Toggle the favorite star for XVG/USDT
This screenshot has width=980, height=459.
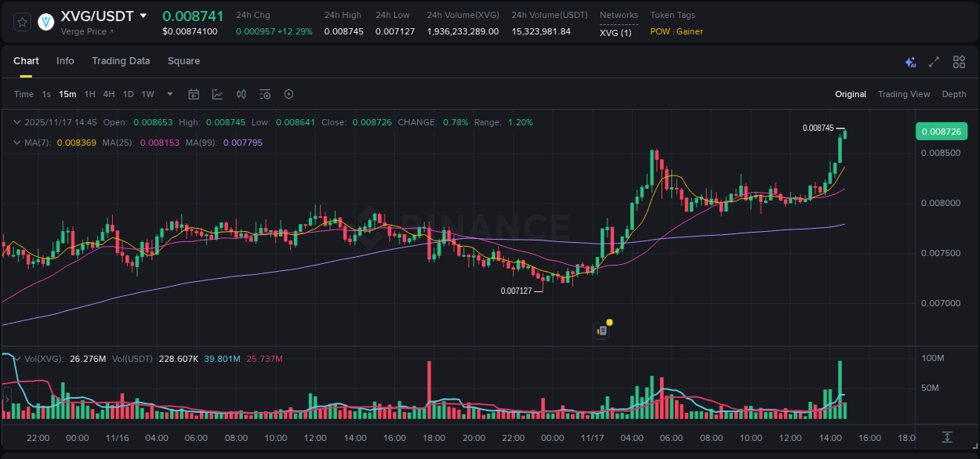(21, 22)
